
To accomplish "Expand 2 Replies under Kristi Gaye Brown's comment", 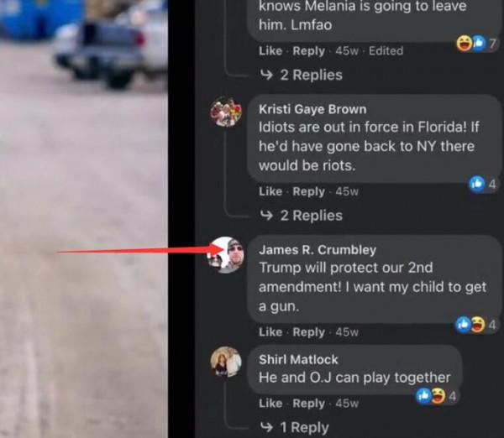I will [301, 216].
